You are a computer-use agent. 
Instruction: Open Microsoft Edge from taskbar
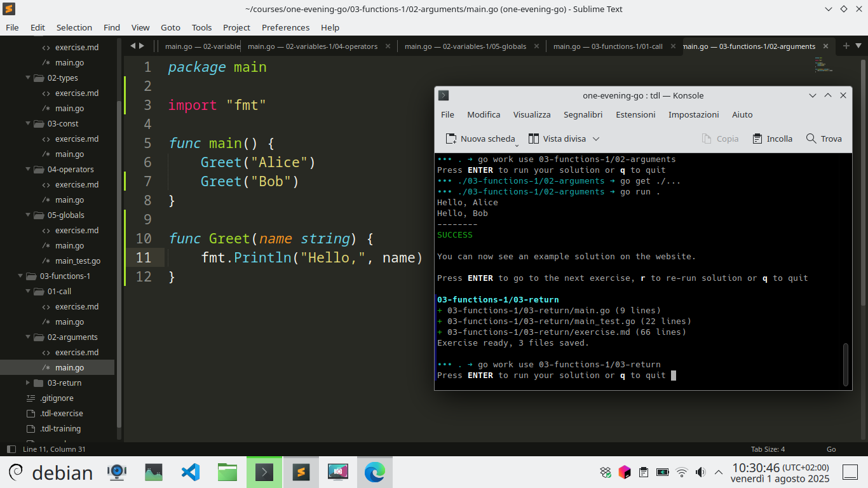click(375, 472)
